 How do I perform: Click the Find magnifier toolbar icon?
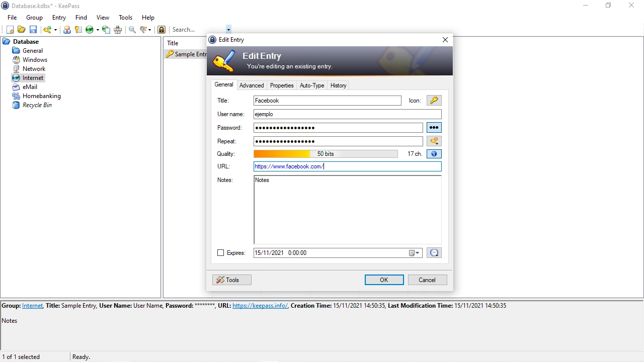point(132,30)
